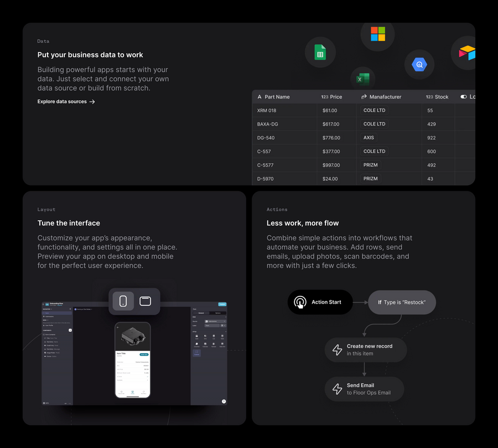
Task: Switch to the General tab
Action: [201, 312]
